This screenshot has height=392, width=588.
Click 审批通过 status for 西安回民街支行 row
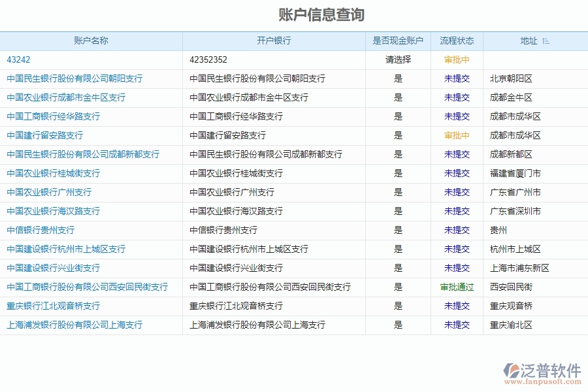456,287
